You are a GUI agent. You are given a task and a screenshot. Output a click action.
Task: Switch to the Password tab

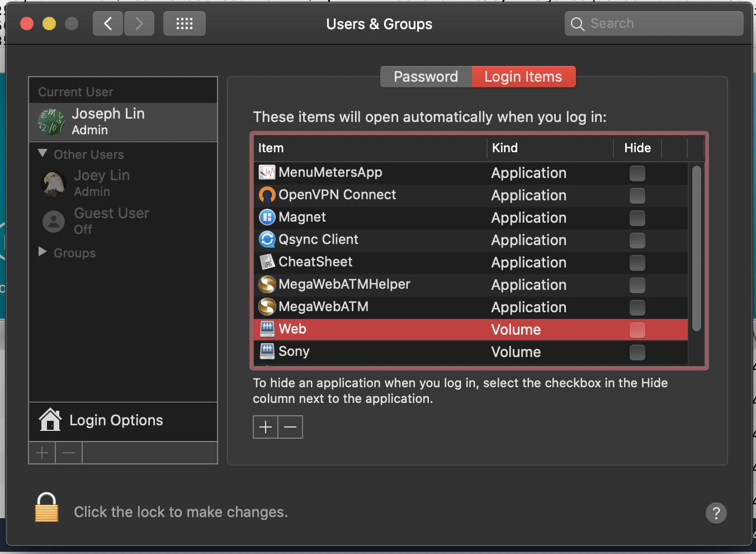click(x=426, y=77)
